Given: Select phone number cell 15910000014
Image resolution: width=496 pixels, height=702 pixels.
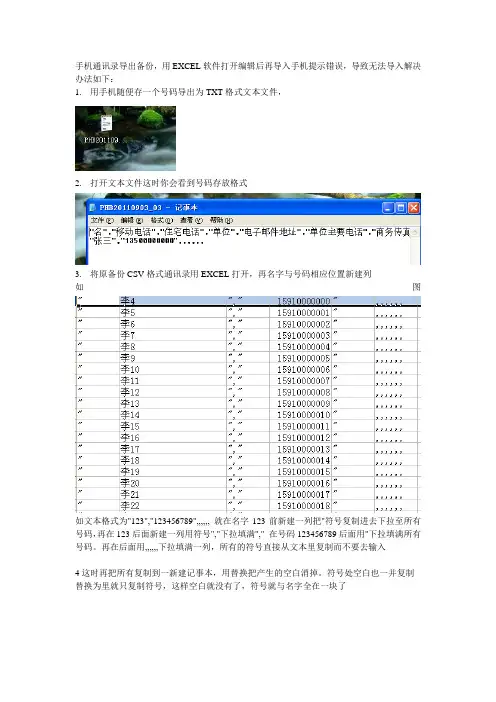Looking at the screenshot, I should tap(300, 460).
